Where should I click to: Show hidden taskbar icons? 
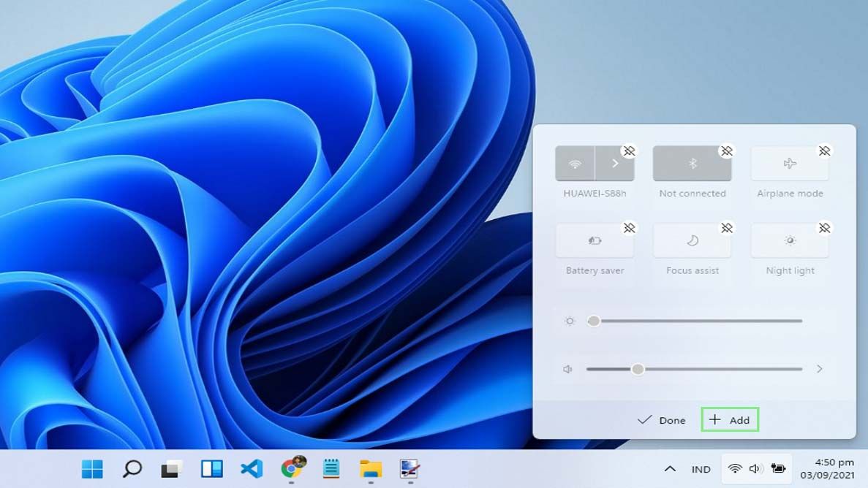tap(670, 469)
